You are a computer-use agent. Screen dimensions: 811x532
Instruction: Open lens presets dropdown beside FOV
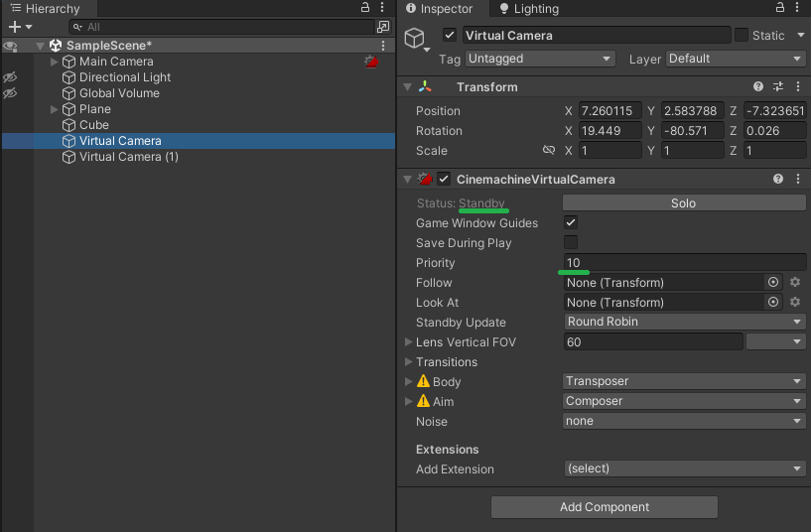[776, 341]
